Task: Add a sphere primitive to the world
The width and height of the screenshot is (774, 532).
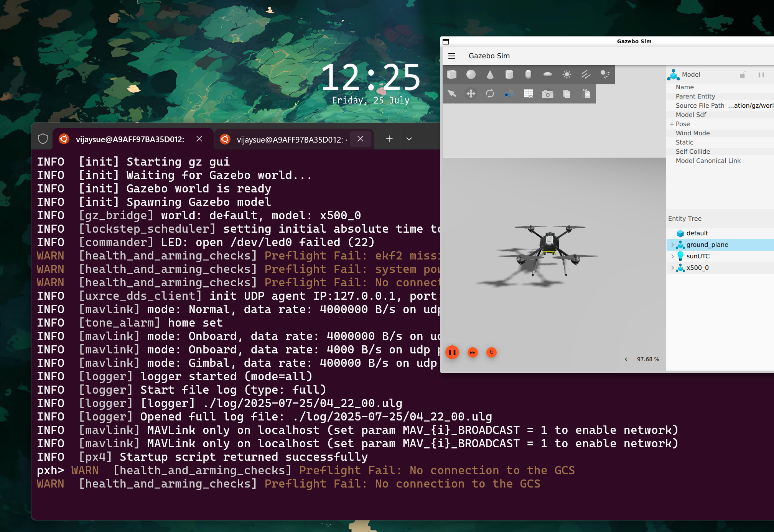Action: [471, 74]
